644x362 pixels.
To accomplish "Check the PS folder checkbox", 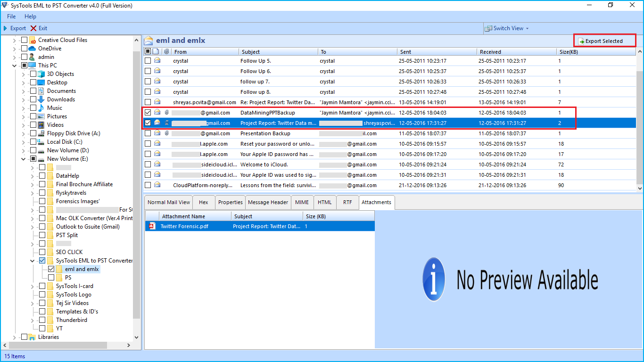I will tap(51, 278).
